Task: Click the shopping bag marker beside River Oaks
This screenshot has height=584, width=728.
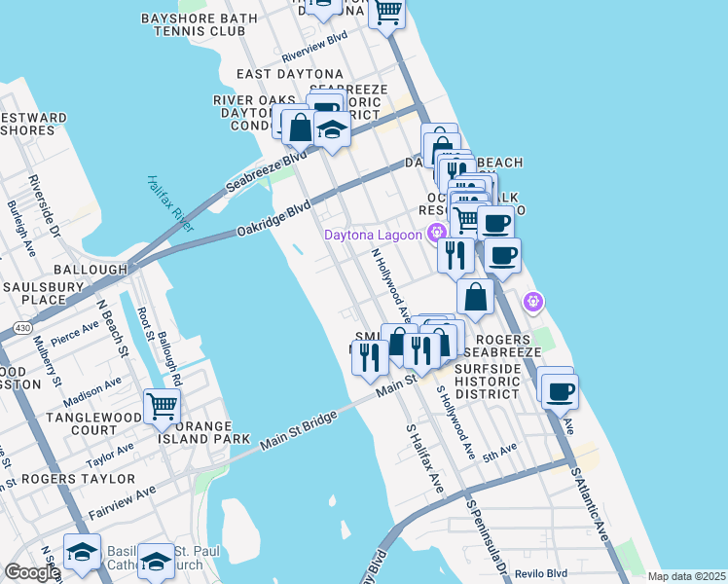Action: click(x=300, y=128)
